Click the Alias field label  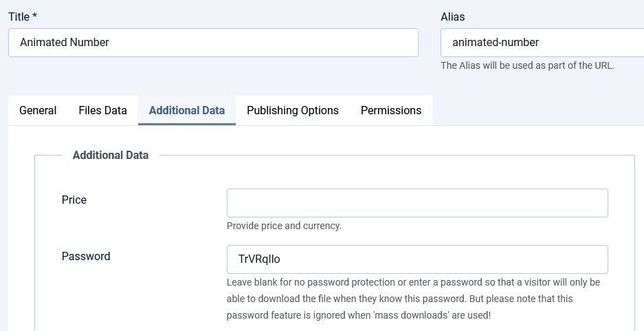tap(453, 17)
